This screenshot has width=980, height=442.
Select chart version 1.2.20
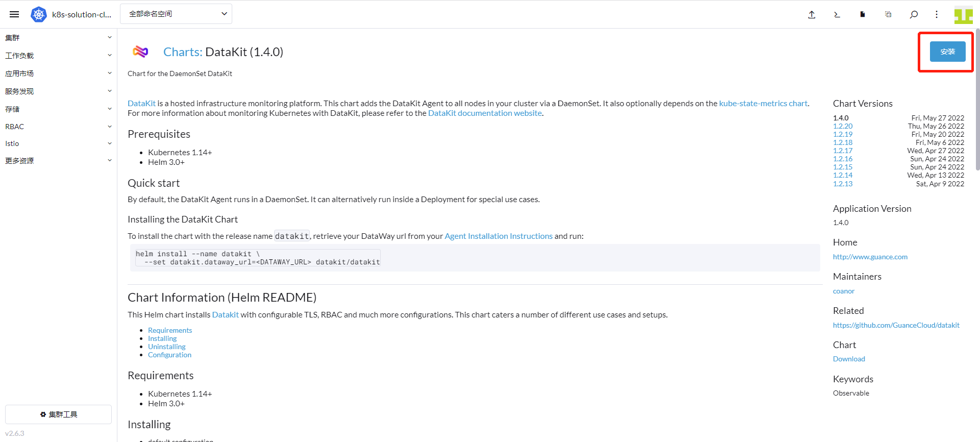tap(843, 126)
